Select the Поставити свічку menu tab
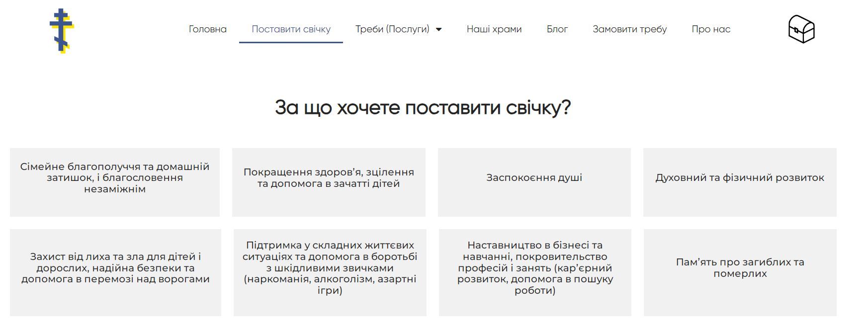 pos(291,29)
